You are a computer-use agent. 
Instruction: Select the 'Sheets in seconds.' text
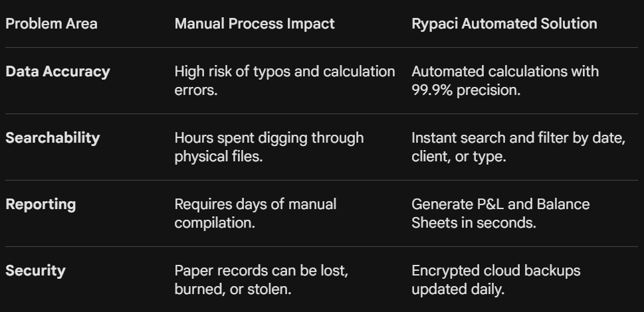coord(473,223)
